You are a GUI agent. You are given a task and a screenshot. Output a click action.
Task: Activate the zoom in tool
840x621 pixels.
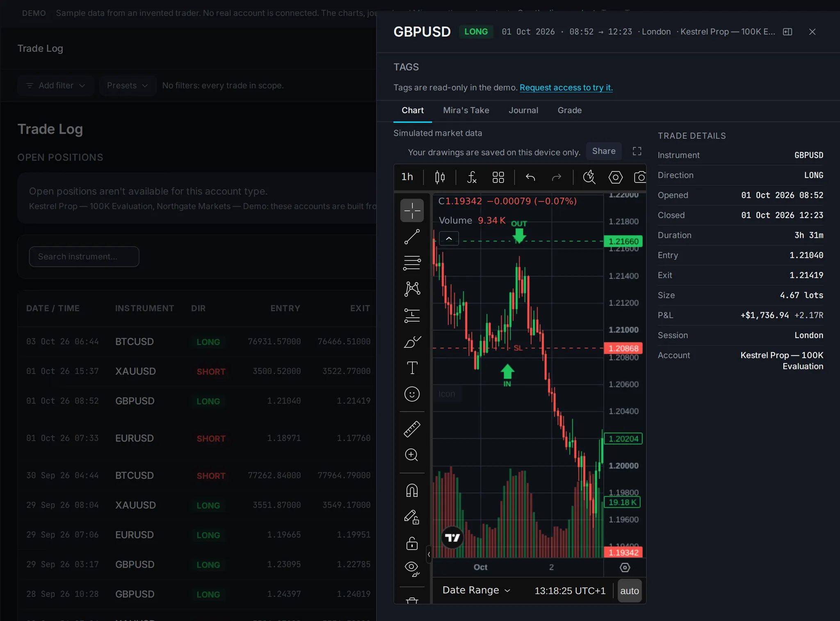click(412, 455)
